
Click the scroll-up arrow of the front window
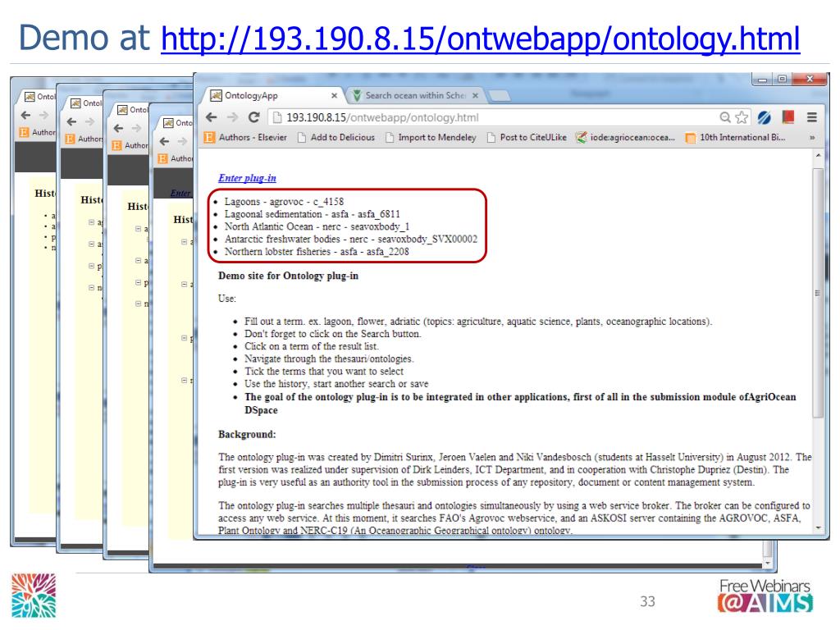tap(818, 155)
